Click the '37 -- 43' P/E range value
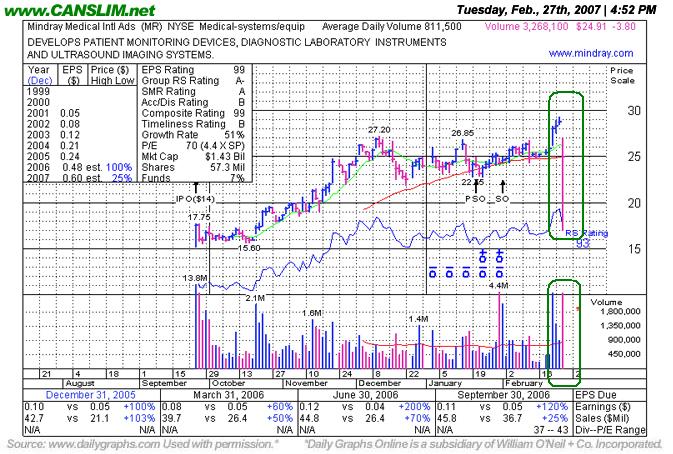 (x=551, y=430)
